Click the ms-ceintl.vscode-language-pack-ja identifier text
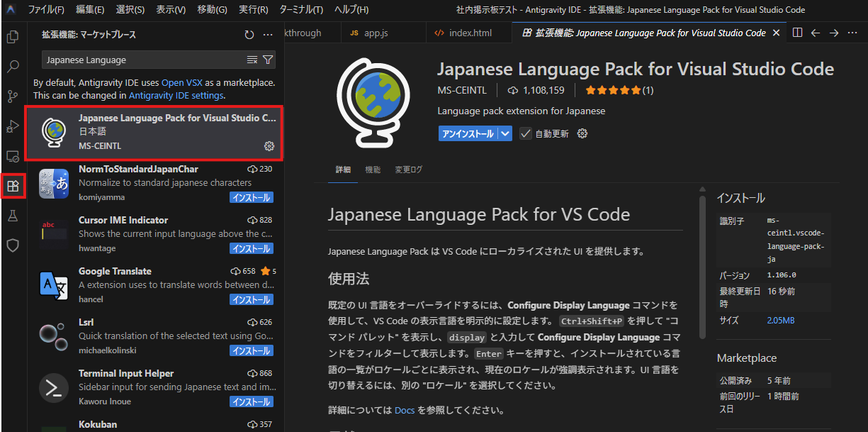Viewport: 868px width, 432px height. click(x=796, y=240)
